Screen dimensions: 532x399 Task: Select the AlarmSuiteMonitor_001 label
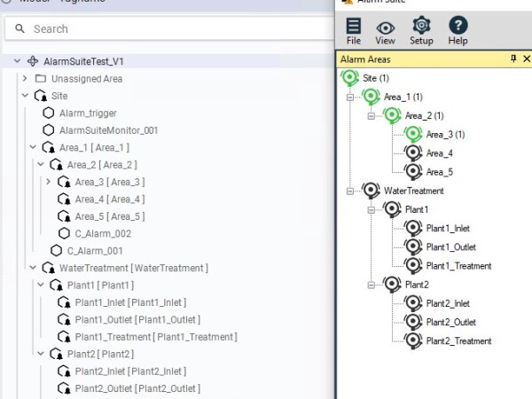(x=108, y=130)
